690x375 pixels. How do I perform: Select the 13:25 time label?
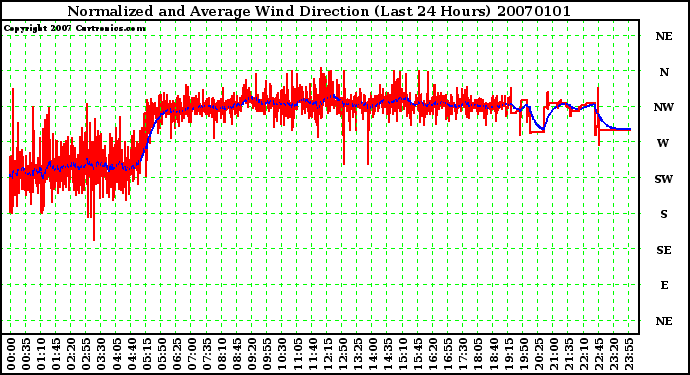(x=358, y=354)
